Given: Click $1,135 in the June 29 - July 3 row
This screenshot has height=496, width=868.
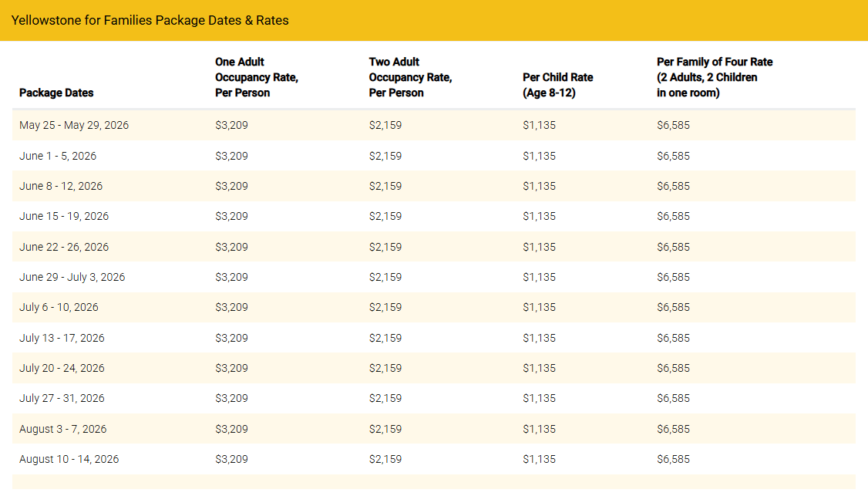Looking at the screenshot, I should pyautogui.click(x=539, y=277).
